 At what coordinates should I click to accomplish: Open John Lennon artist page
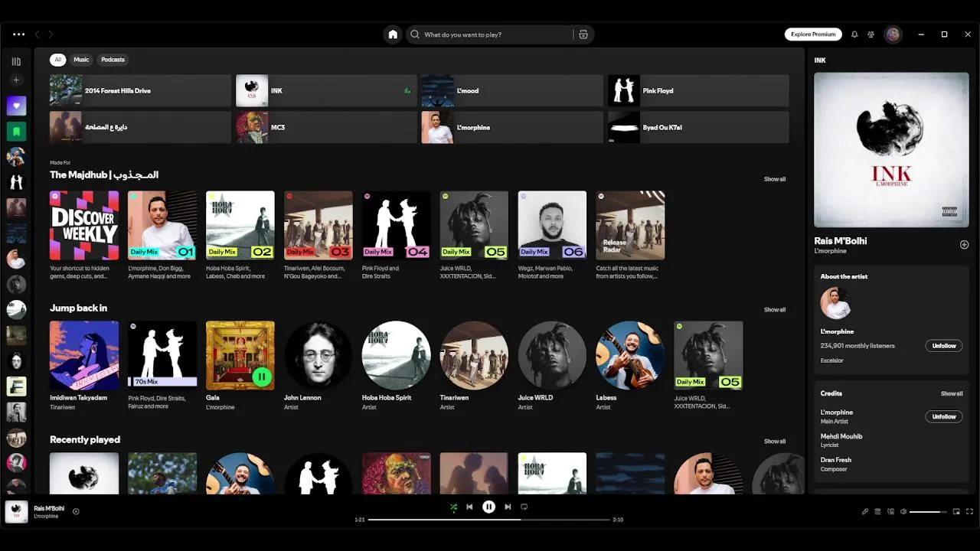point(318,366)
